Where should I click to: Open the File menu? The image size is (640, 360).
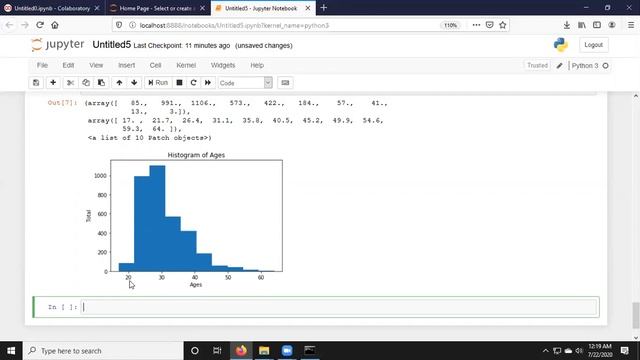coord(42,65)
